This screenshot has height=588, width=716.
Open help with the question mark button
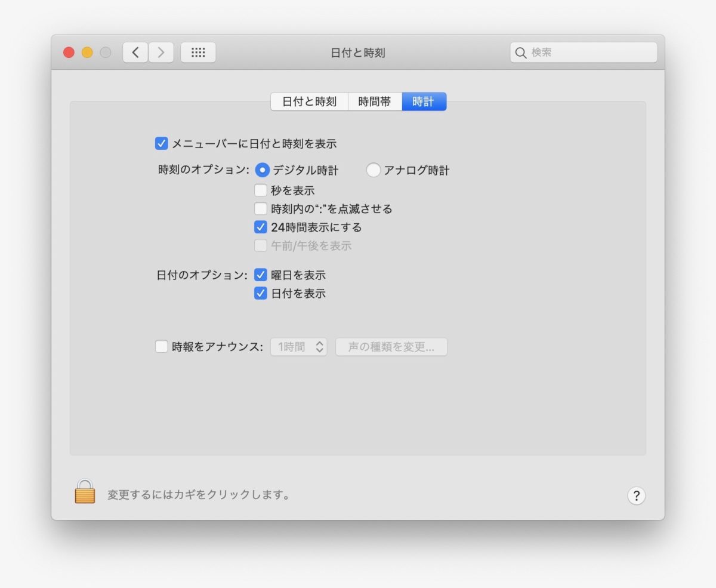tap(636, 495)
